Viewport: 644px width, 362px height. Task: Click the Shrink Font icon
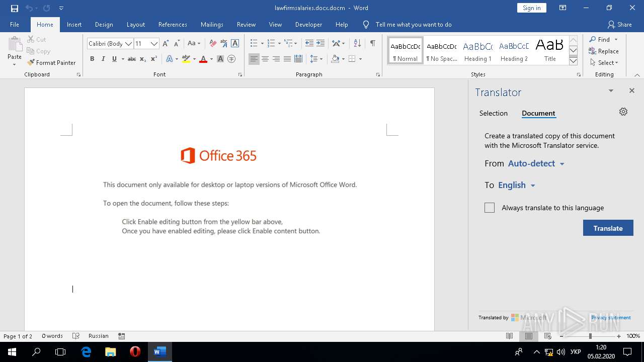(177, 44)
